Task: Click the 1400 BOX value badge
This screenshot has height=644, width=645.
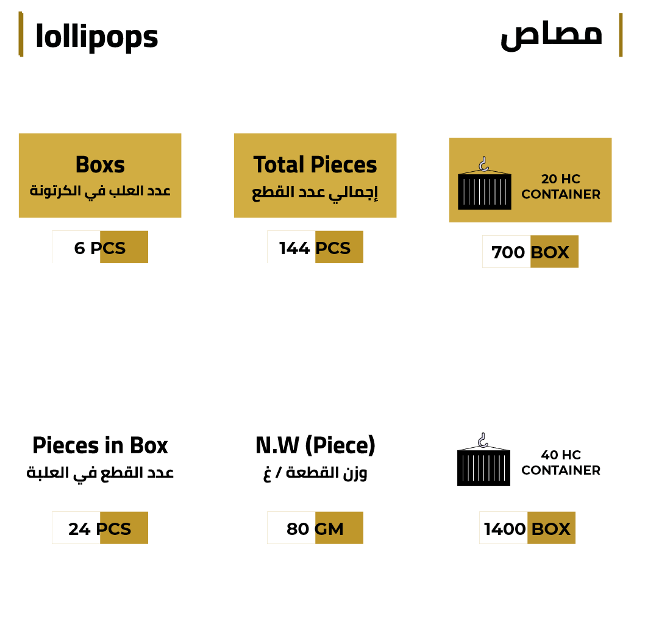Action: pos(527,528)
